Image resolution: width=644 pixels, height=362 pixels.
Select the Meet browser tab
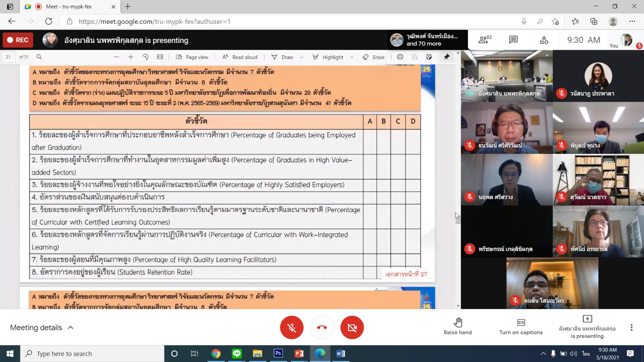69,7
